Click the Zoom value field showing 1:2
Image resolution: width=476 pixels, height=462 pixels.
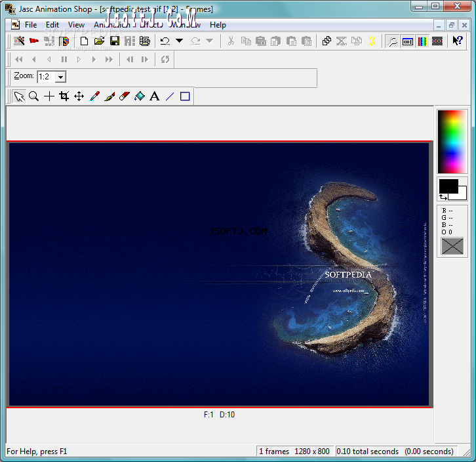[x=47, y=77]
